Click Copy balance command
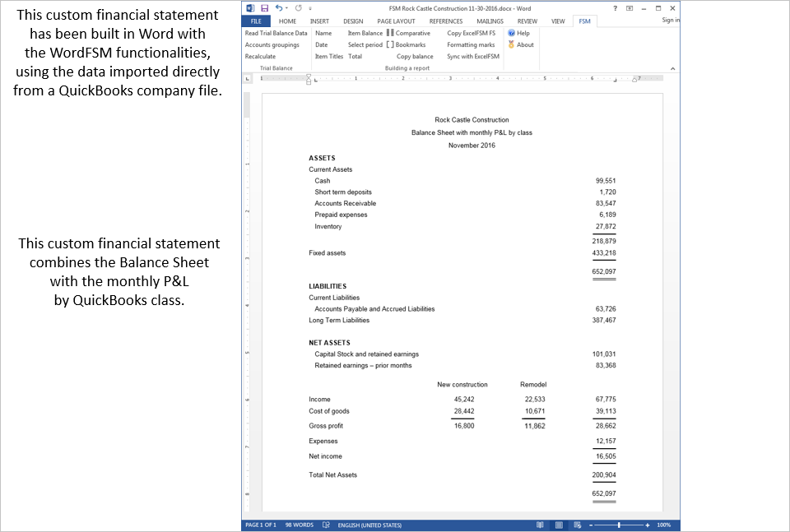This screenshot has width=790, height=532. [x=415, y=57]
